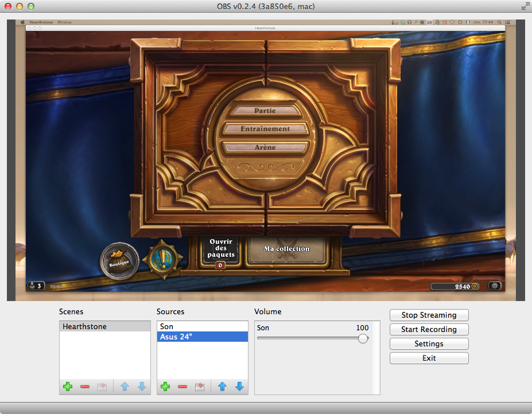The height and width of the screenshot is (414, 532).
Task: Open the Boutique shop bag in Hearthstone
Action: tap(119, 261)
